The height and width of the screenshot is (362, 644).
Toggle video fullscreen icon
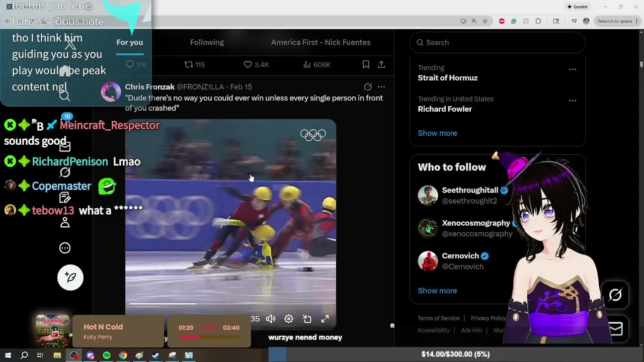coord(325,319)
